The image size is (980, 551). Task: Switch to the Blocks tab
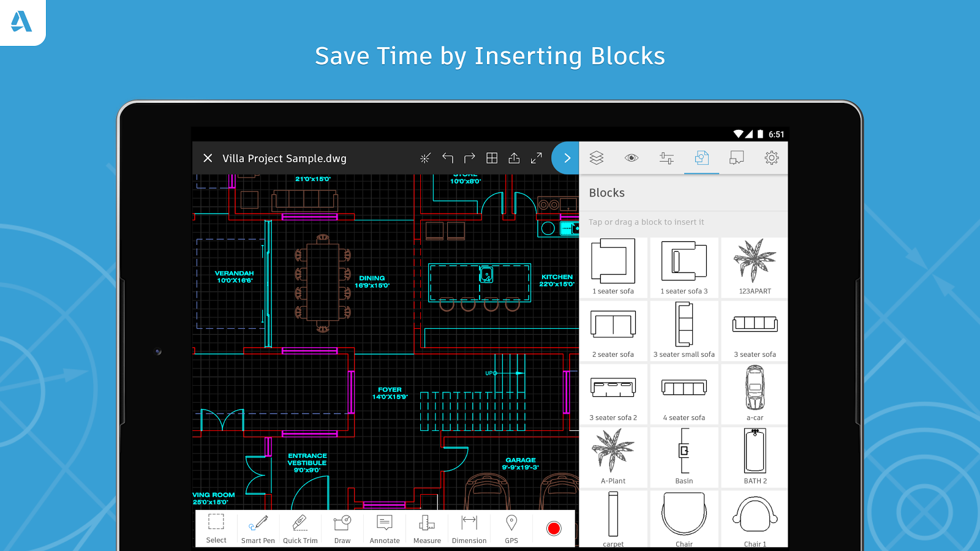701,158
